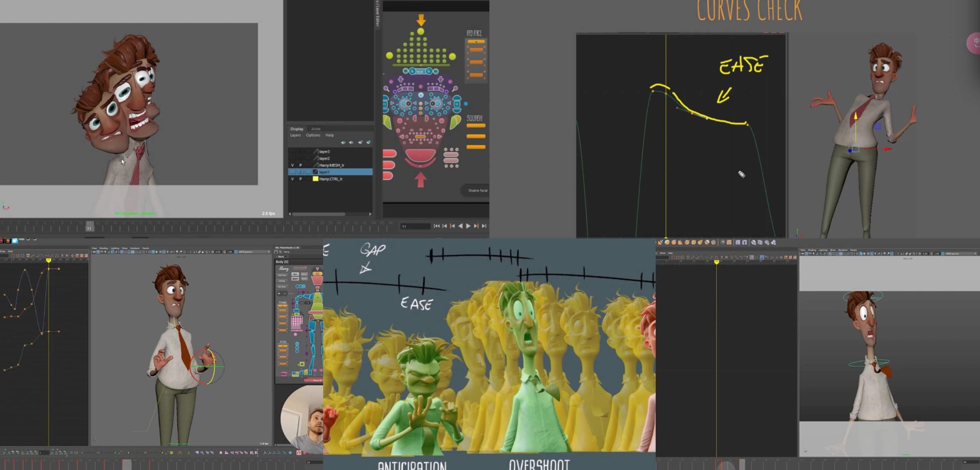
Task: Open Renderer menu in bottom-right viewport
Action: click(843, 250)
